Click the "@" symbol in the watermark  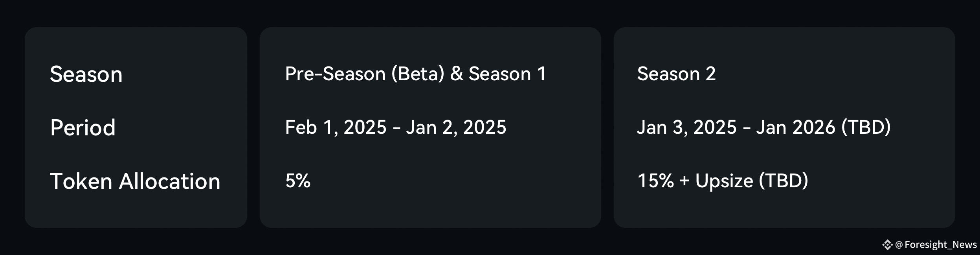899,245
